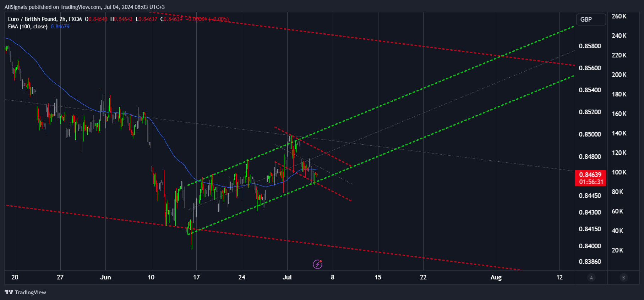
Task: Click the low value 0.84637
Action: tap(148, 19)
